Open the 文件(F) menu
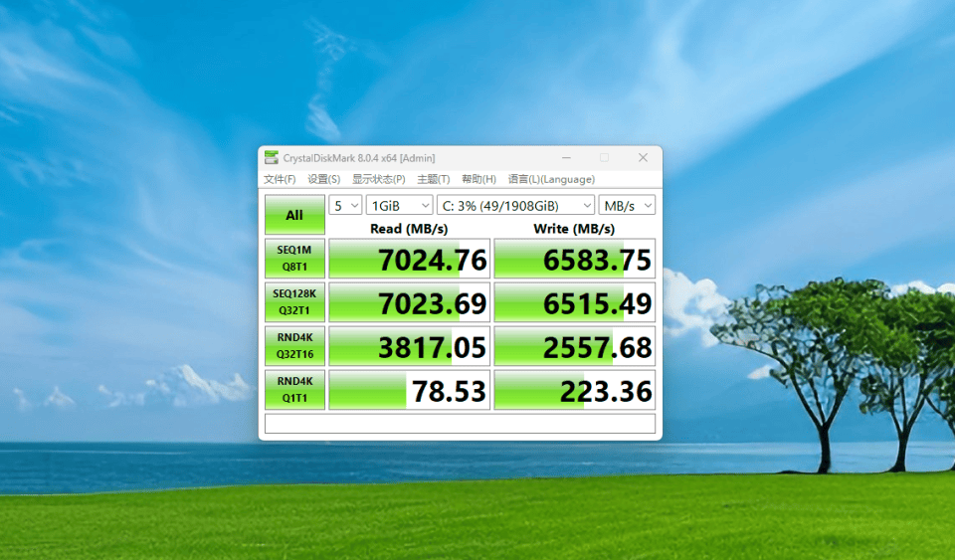 (280, 179)
